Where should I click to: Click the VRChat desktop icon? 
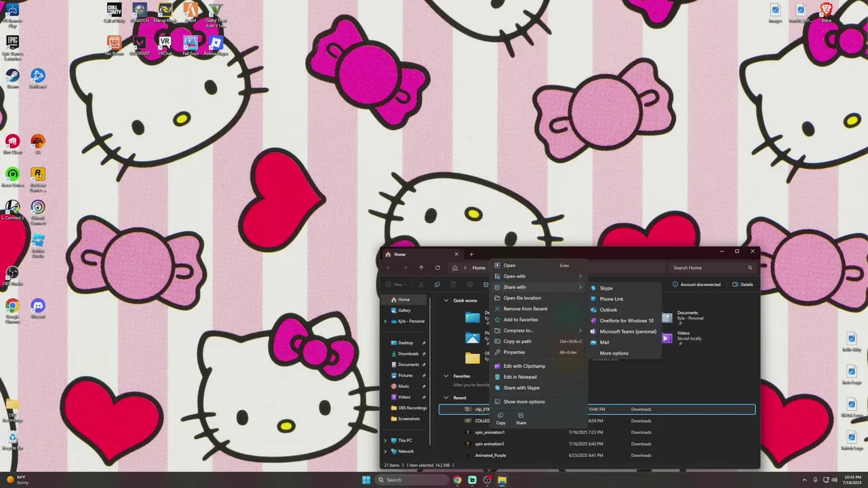pos(165,45)
